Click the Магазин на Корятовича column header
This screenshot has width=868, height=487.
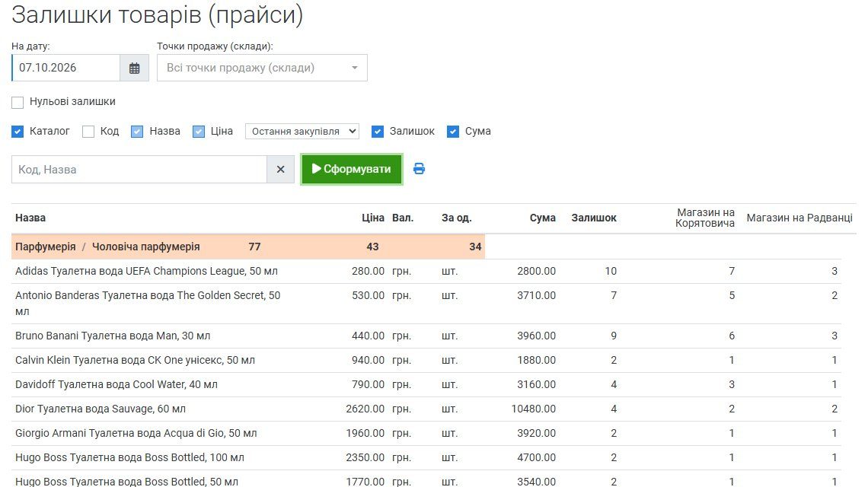tap(705, 218)
